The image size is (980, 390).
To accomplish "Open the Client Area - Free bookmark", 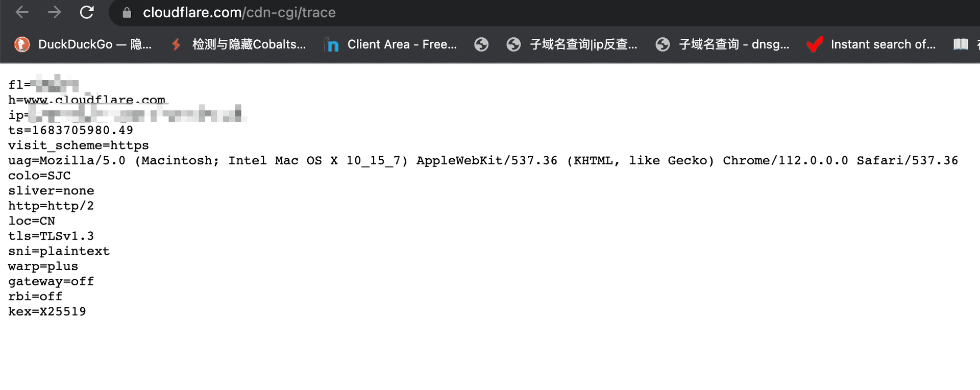I will [x=390, y=45].
